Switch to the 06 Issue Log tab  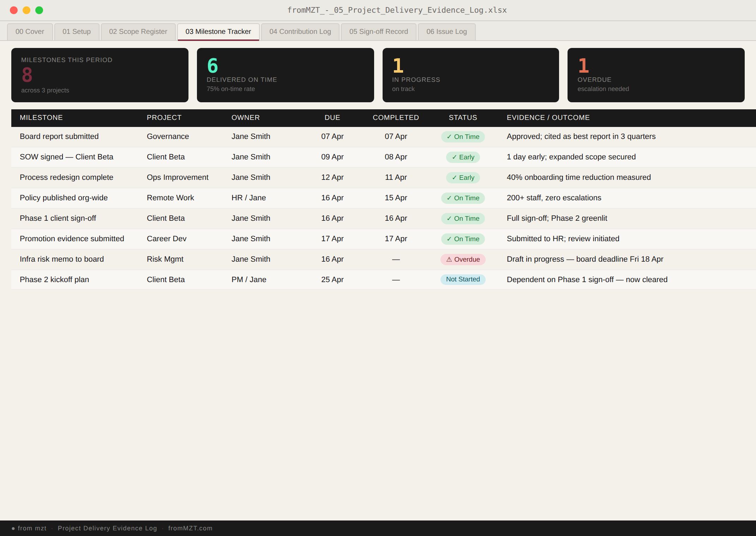coord(446,32)
